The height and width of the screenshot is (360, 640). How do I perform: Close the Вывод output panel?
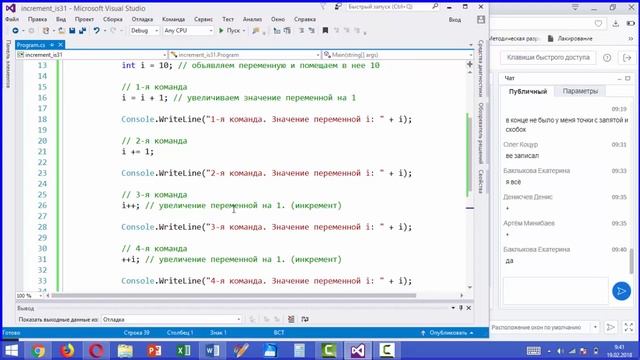(x=469, y=308)
